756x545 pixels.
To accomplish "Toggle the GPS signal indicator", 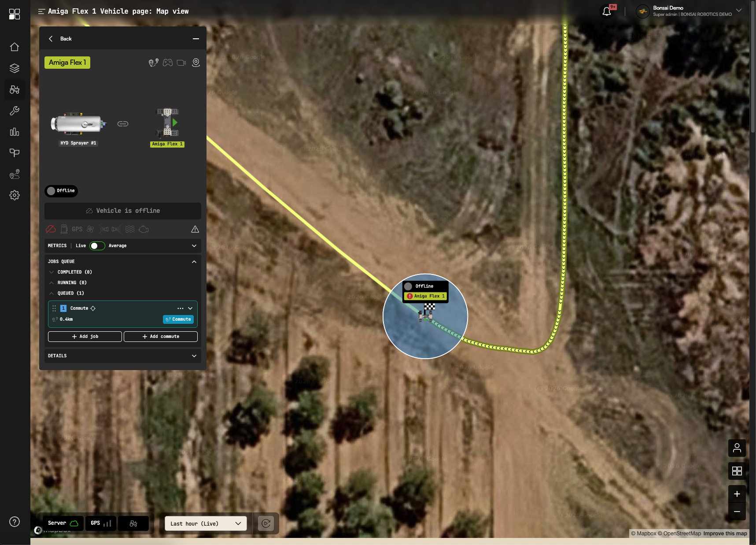I will [x=101, y=523].
